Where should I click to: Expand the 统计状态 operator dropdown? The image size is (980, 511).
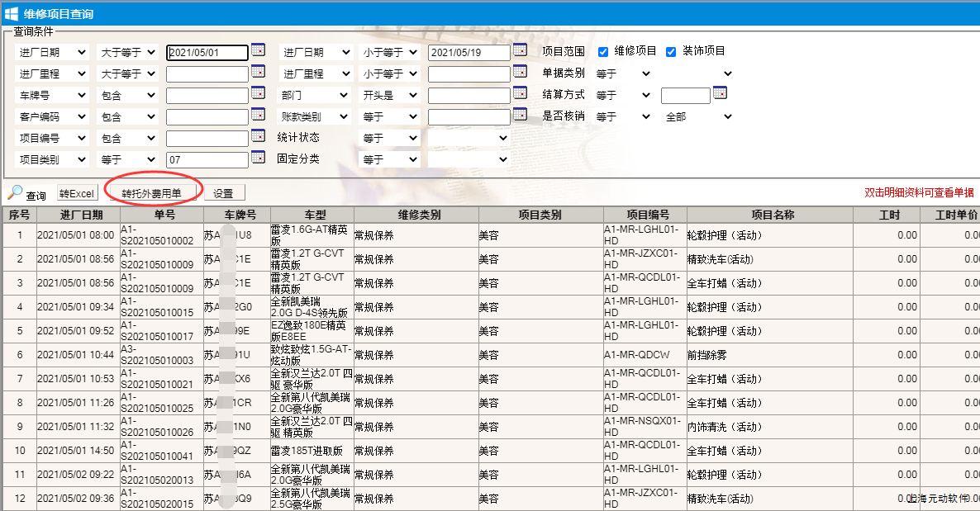coord(390,138)
